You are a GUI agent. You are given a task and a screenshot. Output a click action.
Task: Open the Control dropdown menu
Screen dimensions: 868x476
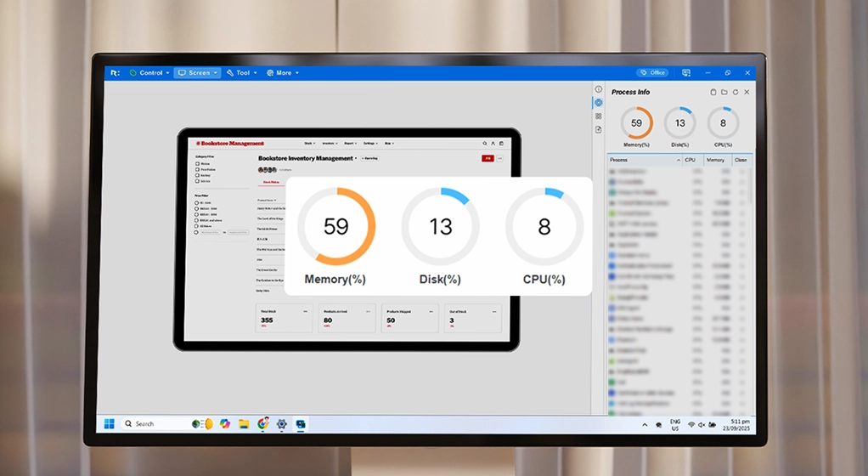[x=149, y=73]
